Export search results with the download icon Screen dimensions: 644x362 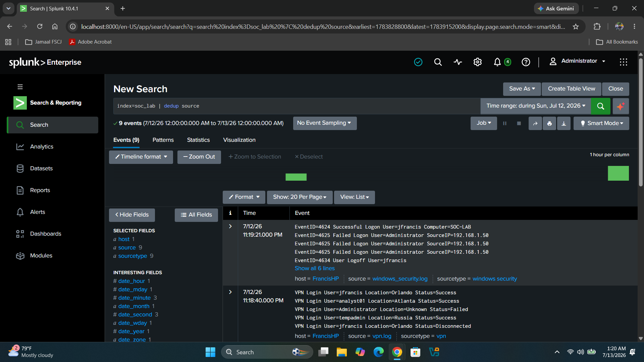pyautogui.click(x=564, y=123)
